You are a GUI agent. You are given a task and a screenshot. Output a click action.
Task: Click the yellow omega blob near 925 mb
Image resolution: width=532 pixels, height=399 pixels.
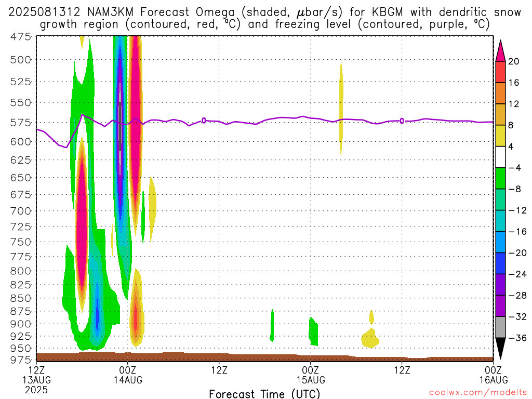click(370, 338)
